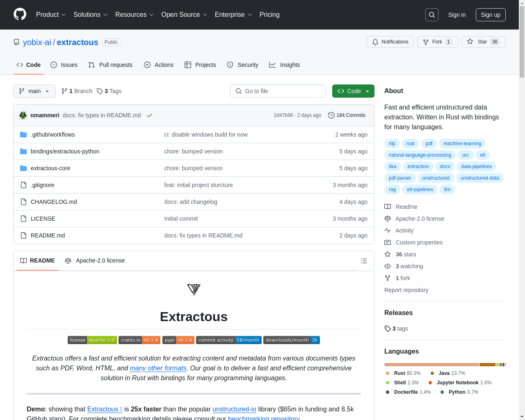Click the Java segment of languages bar

coord(487,365)
